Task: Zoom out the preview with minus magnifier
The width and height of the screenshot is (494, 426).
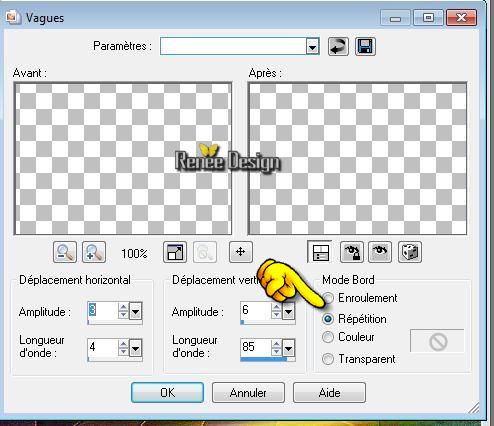Action: coord(65,252)
